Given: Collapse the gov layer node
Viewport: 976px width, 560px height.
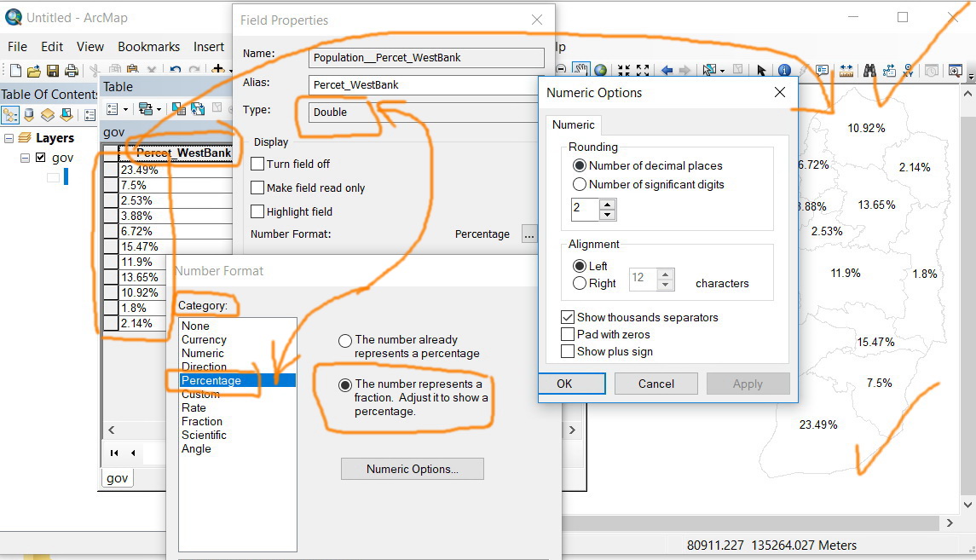Looking at the screenshot, I should 25,158.
